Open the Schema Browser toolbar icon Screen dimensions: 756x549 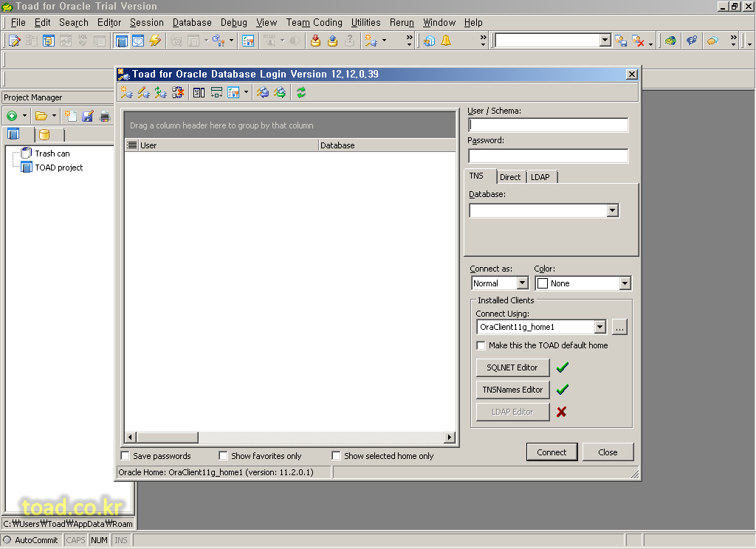[x=49, y=41]
